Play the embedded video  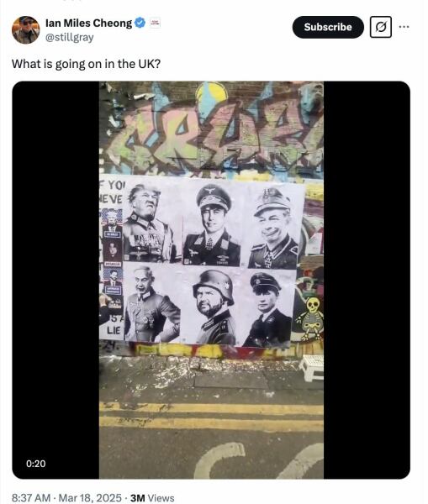click(211, 280)
